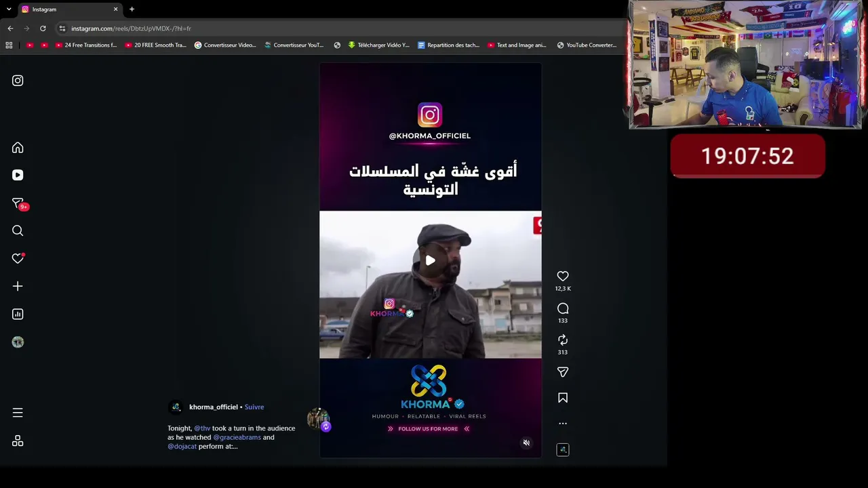This screenshot has width=868, height=488.
Task: Focus the address bar showing instagram.com/reels
Action: pos(339,28)
